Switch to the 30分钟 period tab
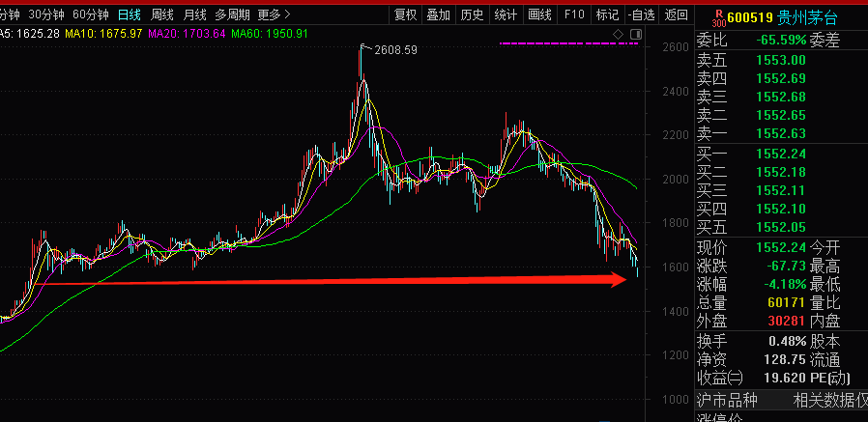Screen dimensions: 868x422 (45, 14)
